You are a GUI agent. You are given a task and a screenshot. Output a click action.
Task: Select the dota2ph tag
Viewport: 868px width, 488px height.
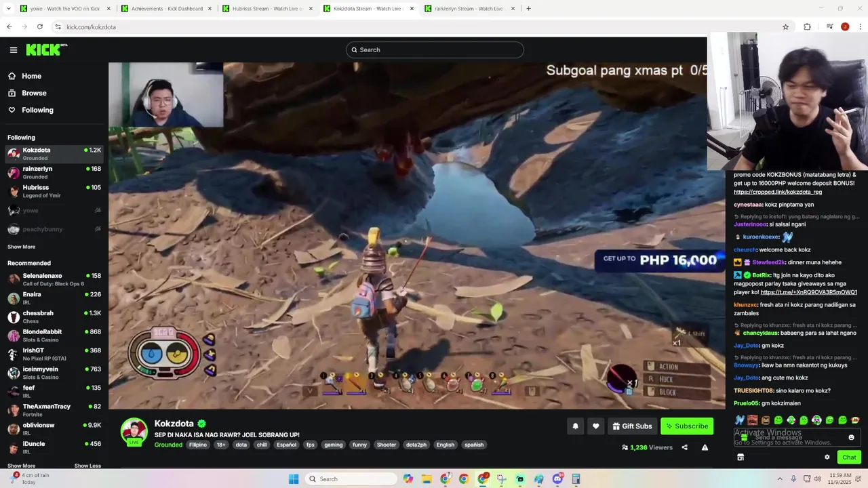pos(417,445)
